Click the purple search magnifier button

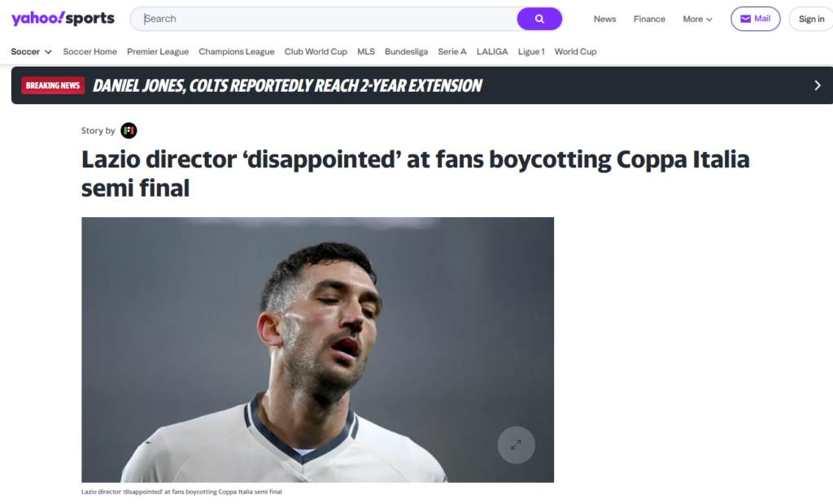coord(539,19)
